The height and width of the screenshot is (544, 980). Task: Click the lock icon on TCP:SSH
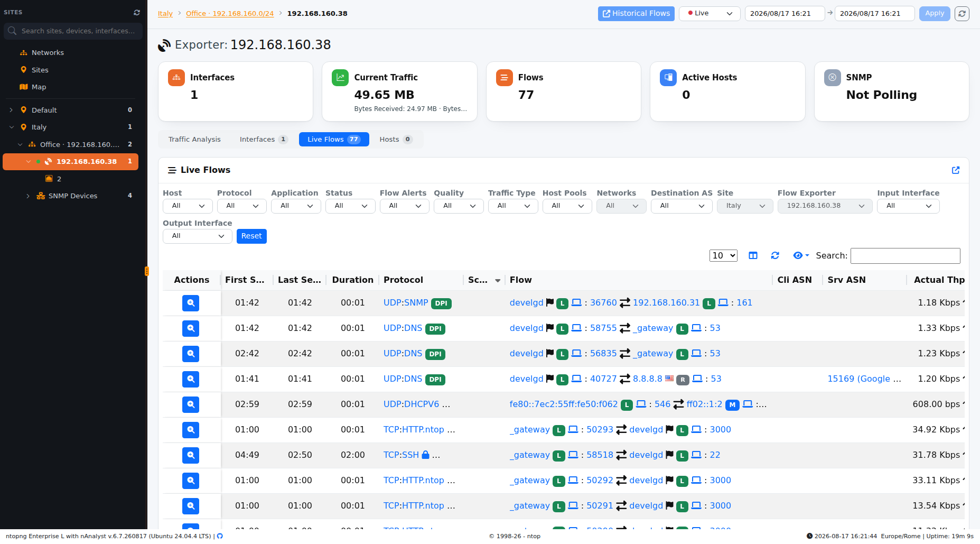click(425, 455)
